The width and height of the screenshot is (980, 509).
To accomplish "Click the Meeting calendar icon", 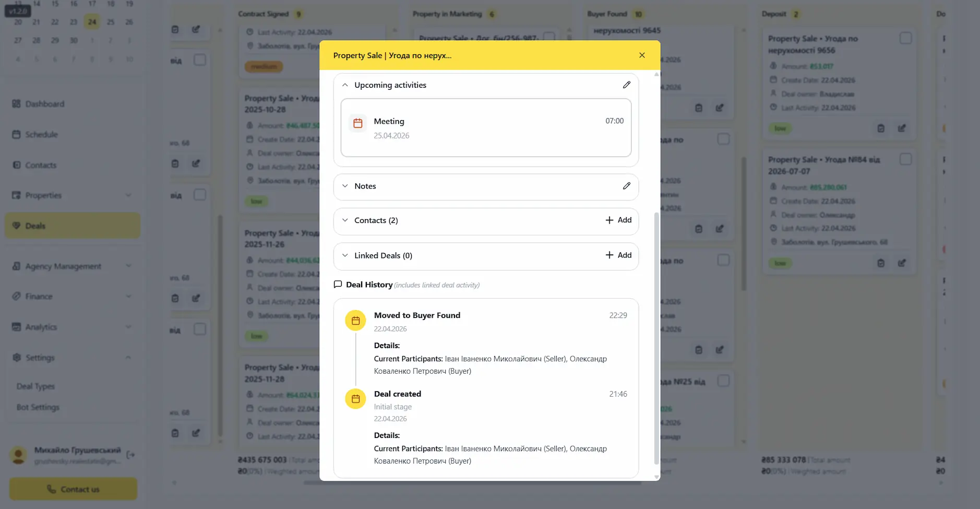I will pos(357,123).
